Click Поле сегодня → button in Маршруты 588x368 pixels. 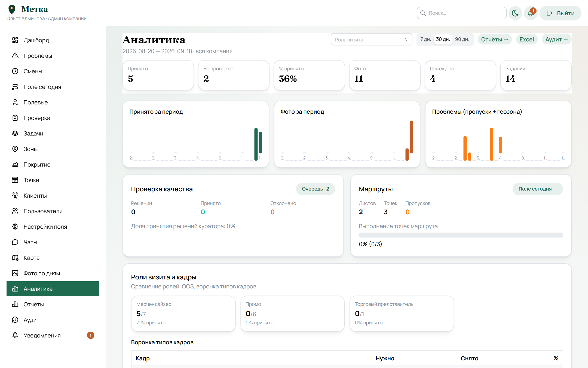[x=537, y=189]
